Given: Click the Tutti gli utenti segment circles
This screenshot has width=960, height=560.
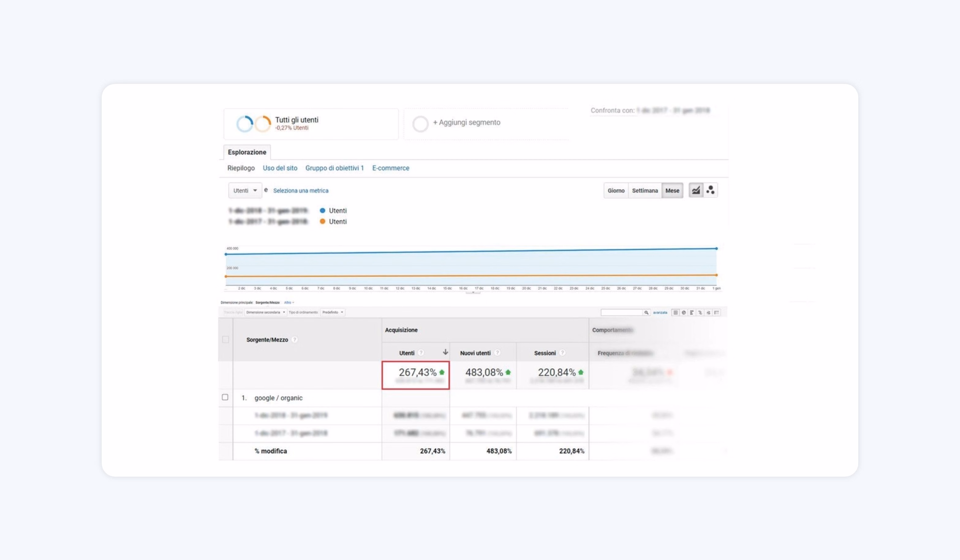Looking at the screenshot, I should pyautogui.click(x=254, y=124).
